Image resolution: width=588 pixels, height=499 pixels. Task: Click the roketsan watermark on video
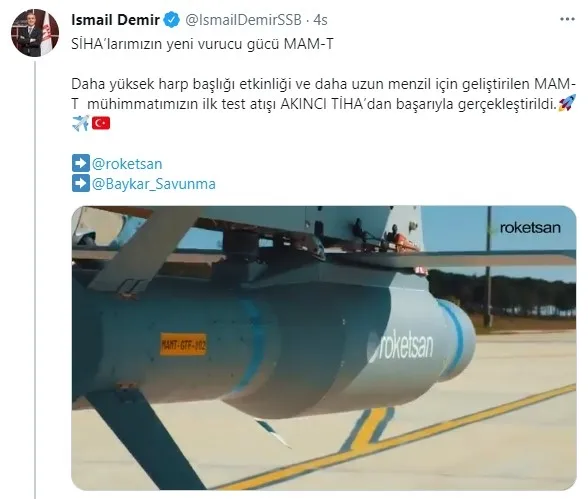tap(525, 228)
